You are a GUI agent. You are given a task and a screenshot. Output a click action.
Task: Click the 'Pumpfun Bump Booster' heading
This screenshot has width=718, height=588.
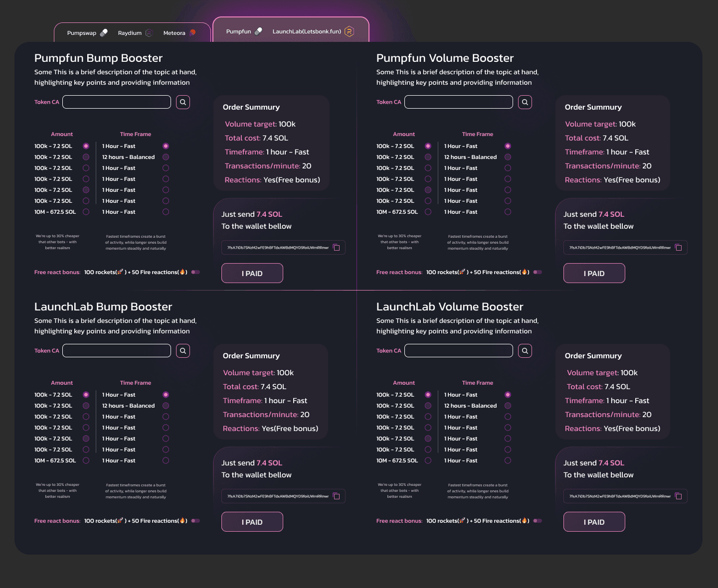[x=98, y=58]
